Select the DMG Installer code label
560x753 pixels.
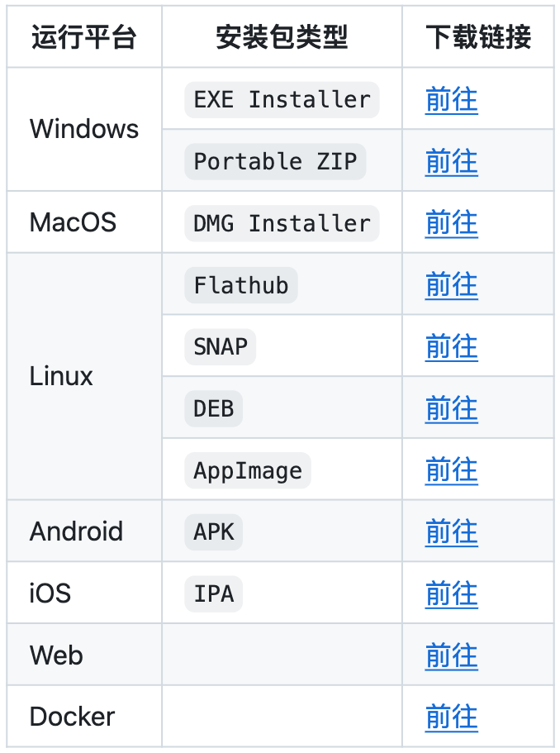(x=282, y=223)
